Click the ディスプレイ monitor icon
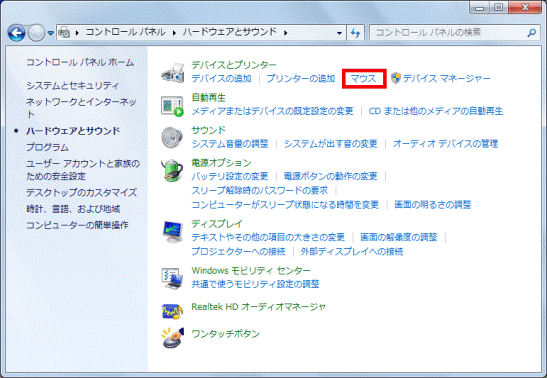The width and height of the screenshot is (547, 378). click(173, 231)
